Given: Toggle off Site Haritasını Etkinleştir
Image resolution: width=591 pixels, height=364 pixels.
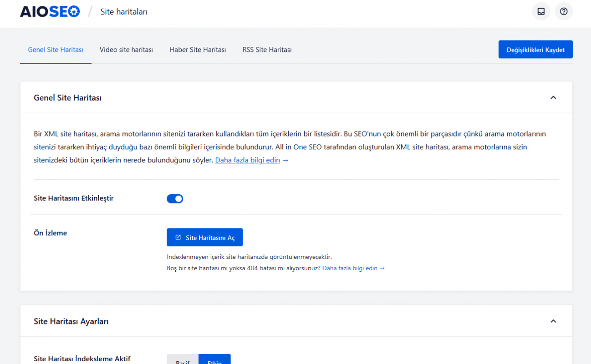Looking at the screenshot, I should coord(175,198).
